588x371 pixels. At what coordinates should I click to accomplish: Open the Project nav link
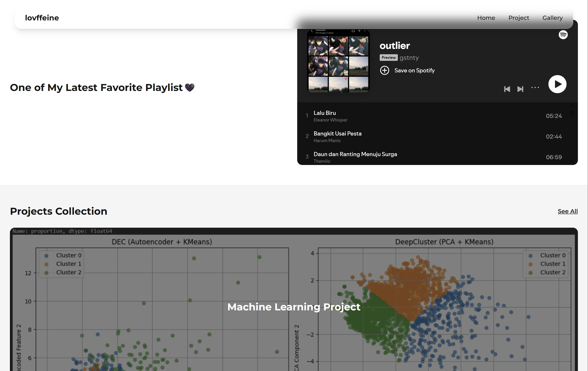[x=519, y=18]
